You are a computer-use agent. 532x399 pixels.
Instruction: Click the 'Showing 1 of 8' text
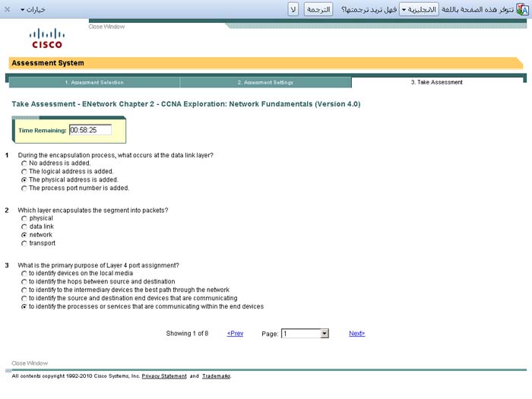[x=187, y=334]
